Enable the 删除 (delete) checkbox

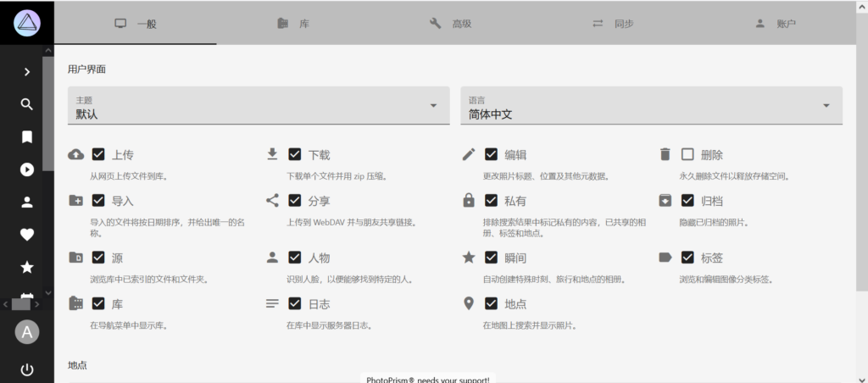click(687, 154)
